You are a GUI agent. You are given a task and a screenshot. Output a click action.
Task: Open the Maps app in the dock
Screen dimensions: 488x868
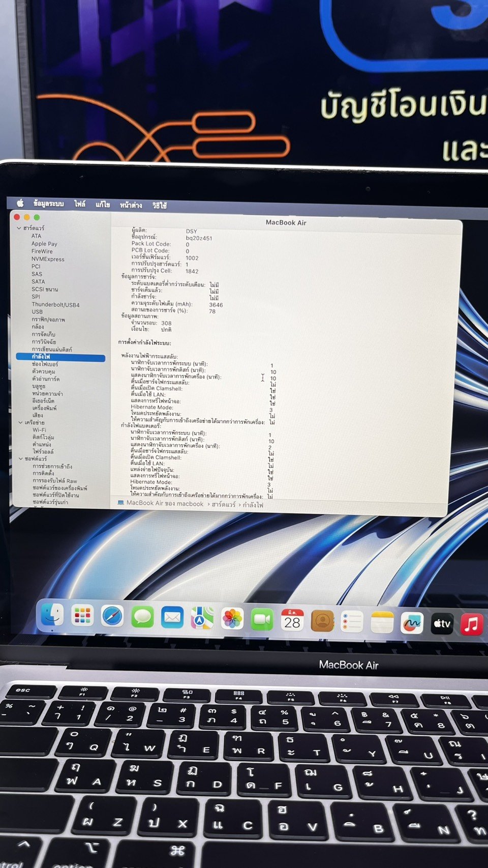pyautogui.click(x=202, y=618)
